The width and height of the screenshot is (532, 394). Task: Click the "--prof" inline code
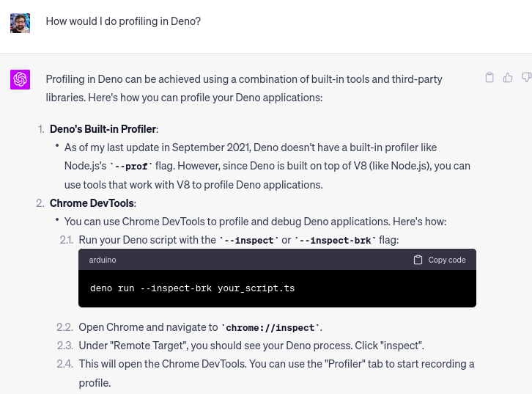[131, 167]
